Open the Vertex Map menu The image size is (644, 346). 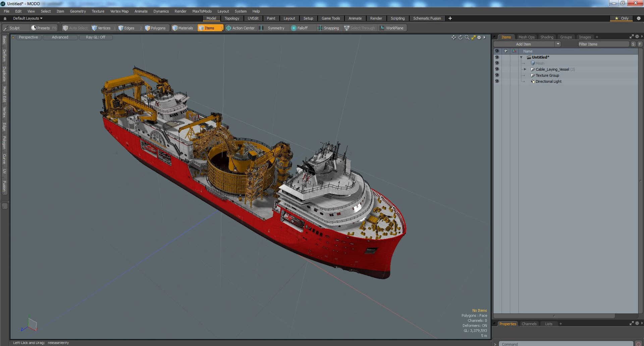(x=119, y=11)
